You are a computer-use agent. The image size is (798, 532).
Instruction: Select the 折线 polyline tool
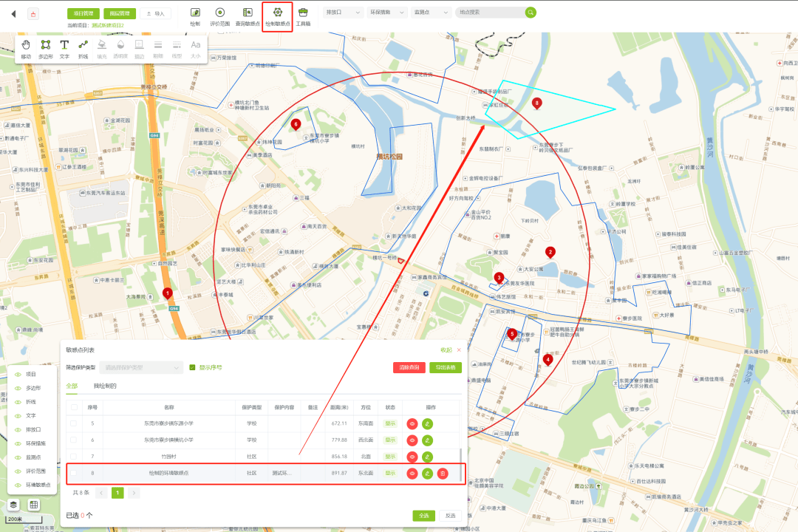pyautogui.click(x=83, y=48)
